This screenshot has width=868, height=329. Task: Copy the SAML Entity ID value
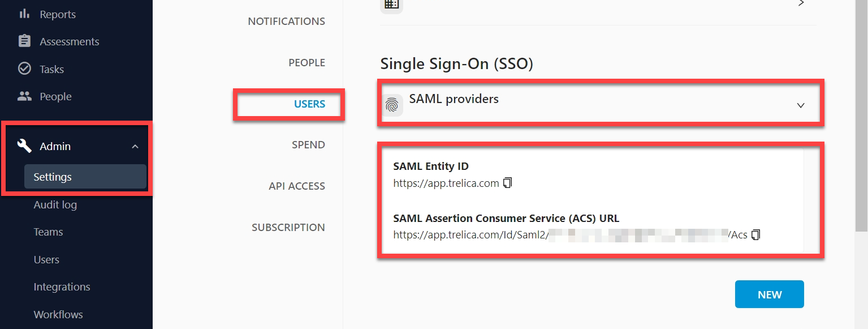tap(507, 183)
